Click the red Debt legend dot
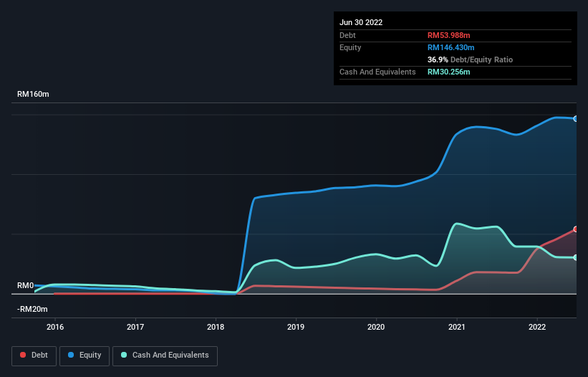The height and width of the screenshot is (377, 588). (23, 355)
